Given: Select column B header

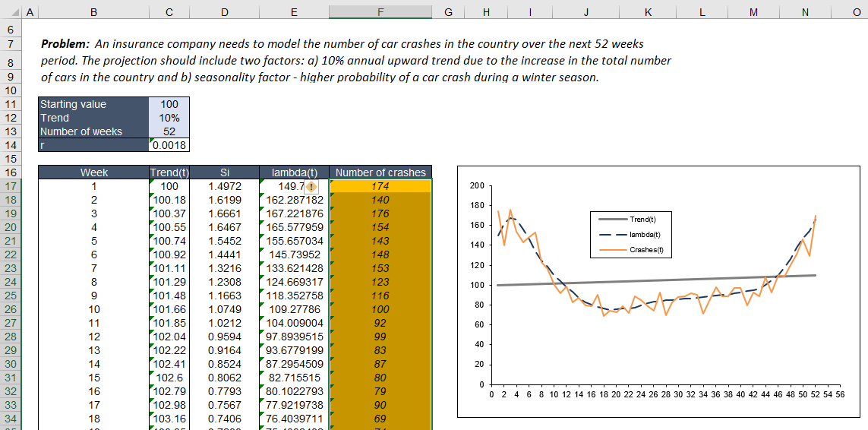Looking at the screenshot, I should 93,12.
